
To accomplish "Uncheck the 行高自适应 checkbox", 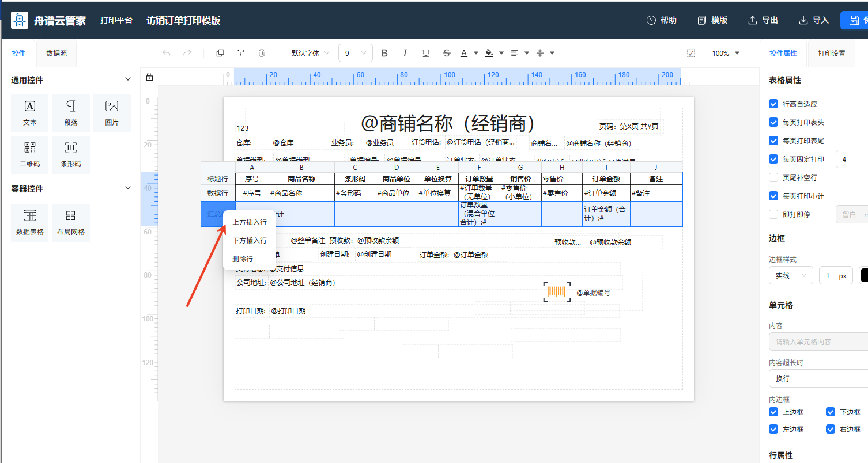I will pyautogui.click(x=773, y=104).
